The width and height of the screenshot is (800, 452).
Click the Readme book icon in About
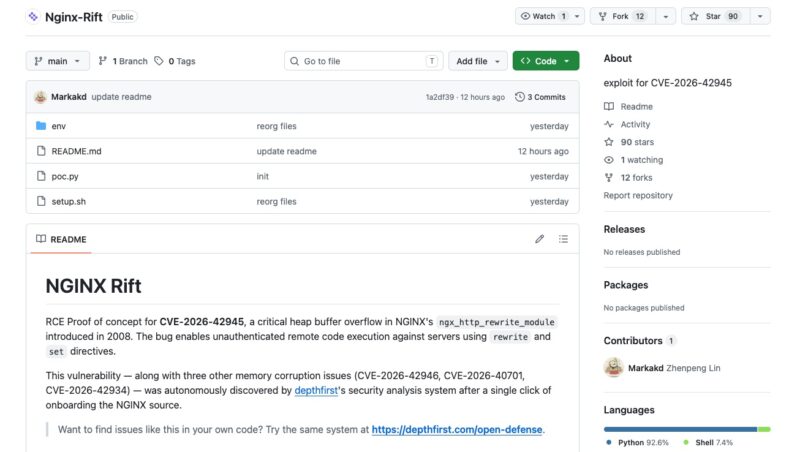609,106
